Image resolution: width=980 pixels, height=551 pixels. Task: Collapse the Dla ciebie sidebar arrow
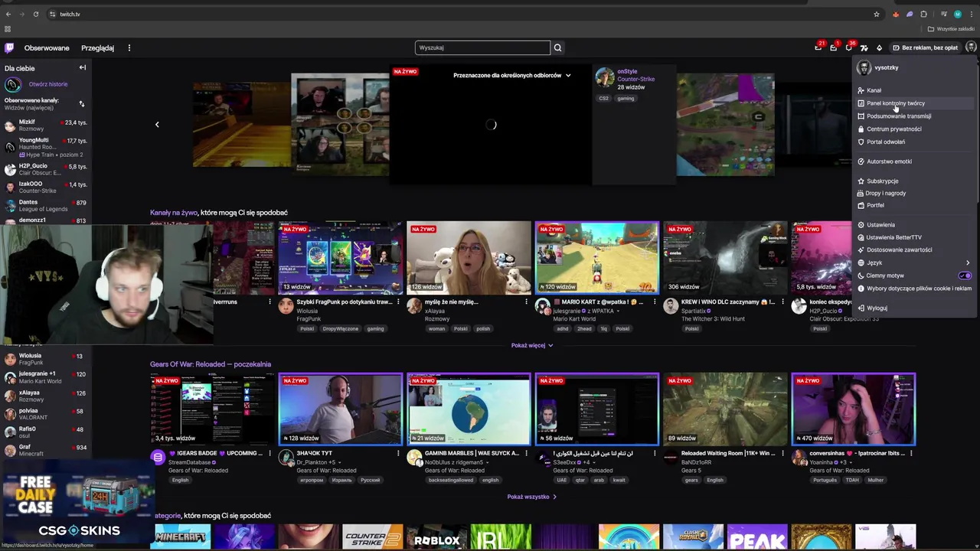(82, 67)
